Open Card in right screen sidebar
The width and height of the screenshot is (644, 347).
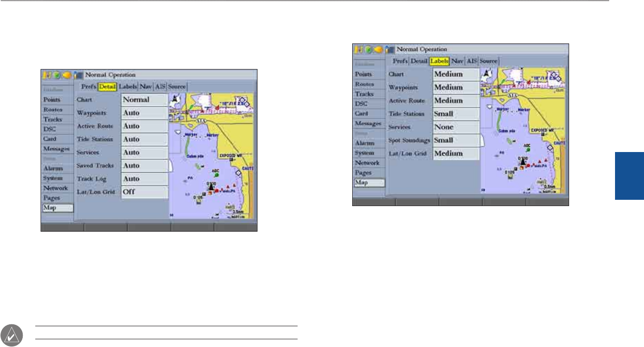pos(369,113)
